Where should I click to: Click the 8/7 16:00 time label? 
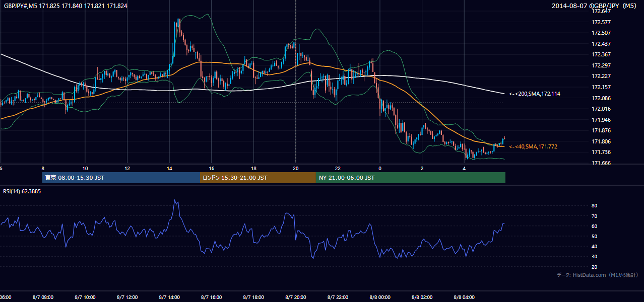coord(212,297)
